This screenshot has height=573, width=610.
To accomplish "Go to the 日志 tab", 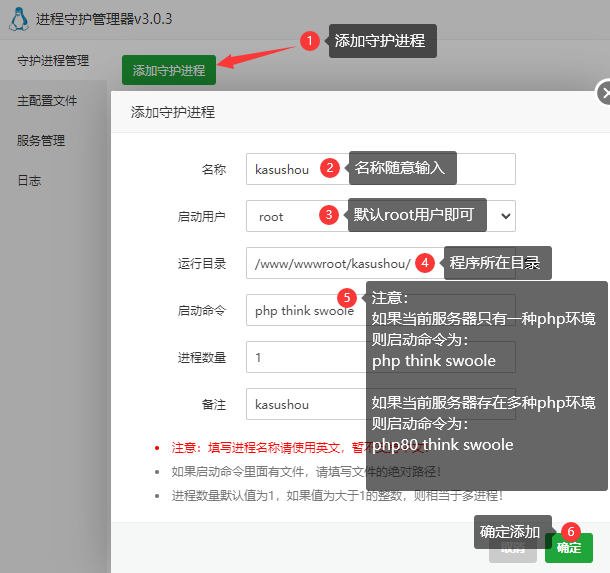I will click(x=29, y=180).
